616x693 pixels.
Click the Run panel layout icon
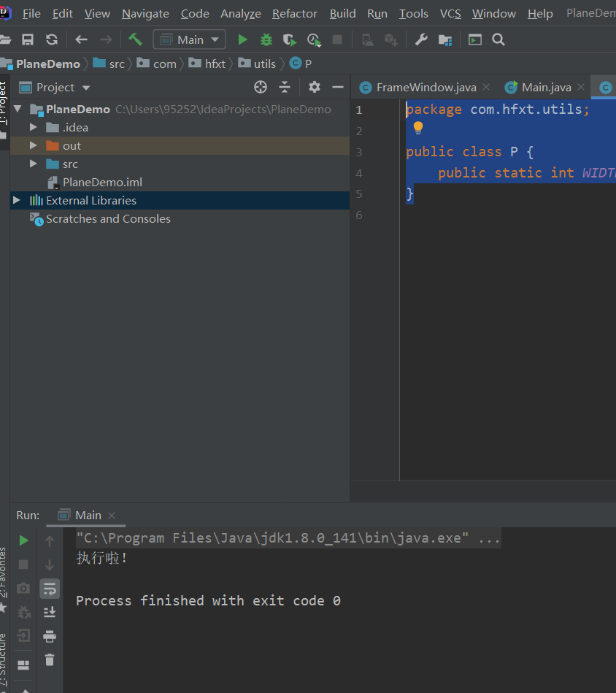click(x=23, y=665)
